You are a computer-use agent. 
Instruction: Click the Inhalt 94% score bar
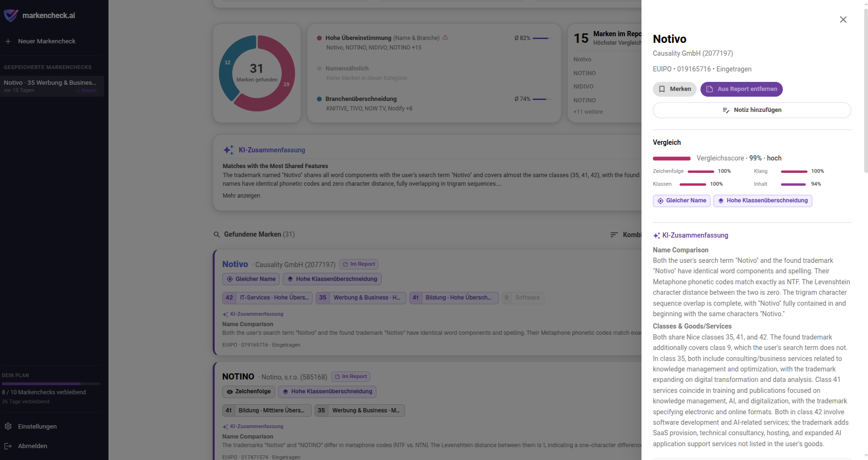click(794, 184)
